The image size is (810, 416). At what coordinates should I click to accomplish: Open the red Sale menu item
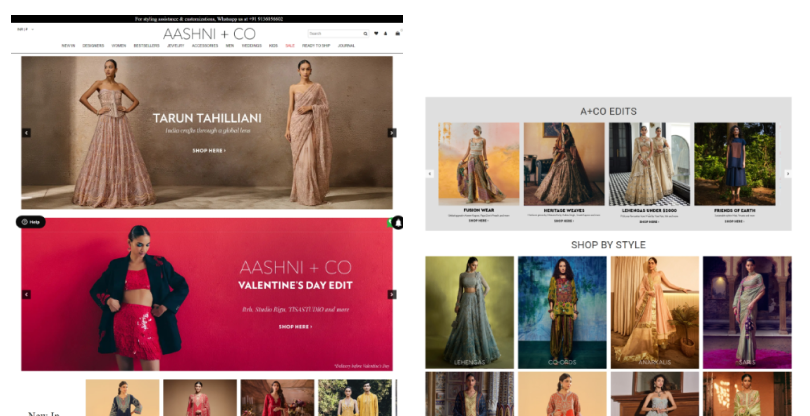point(290,46)
